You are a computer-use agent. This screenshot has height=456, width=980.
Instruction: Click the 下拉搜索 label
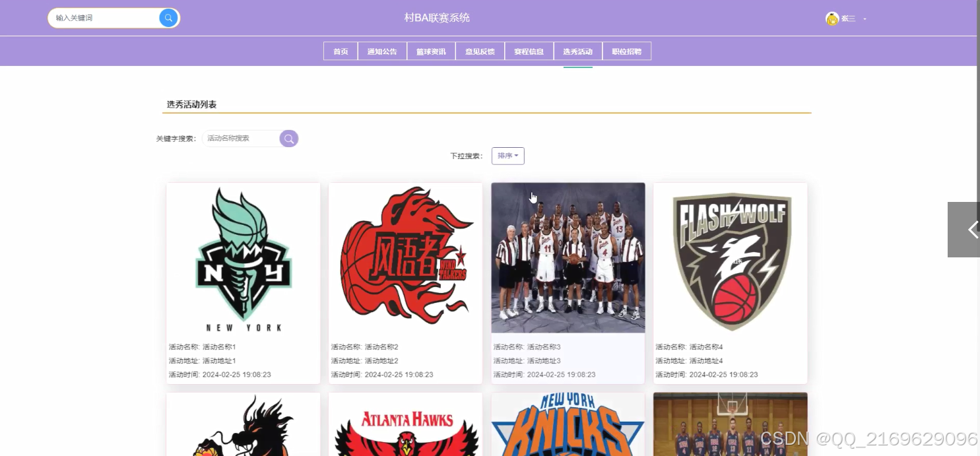(467, 156)
